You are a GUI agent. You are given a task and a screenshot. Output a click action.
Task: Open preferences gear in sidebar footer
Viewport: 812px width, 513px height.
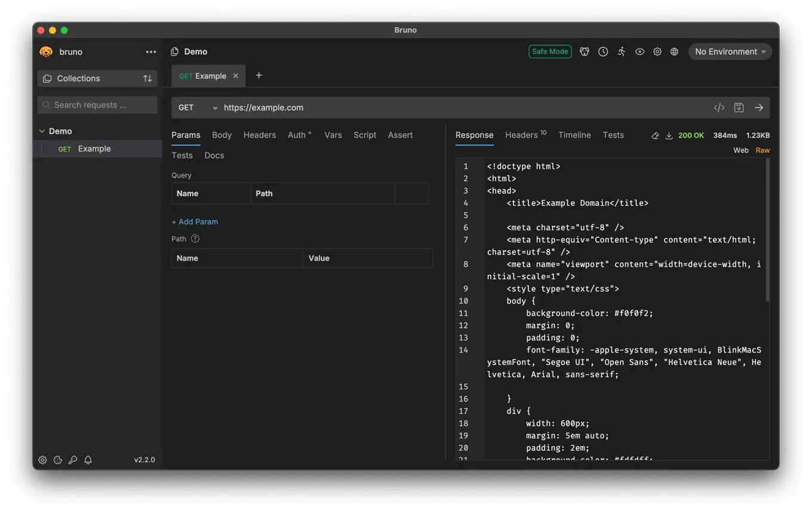pos(42,460)
